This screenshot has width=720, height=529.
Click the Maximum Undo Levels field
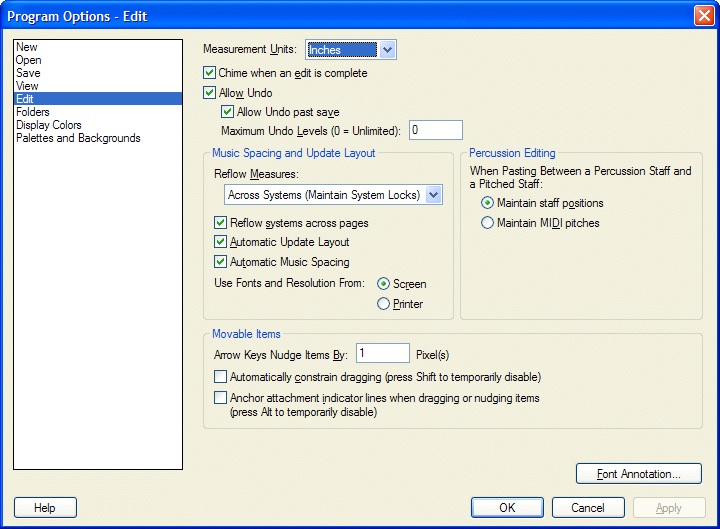435,130
